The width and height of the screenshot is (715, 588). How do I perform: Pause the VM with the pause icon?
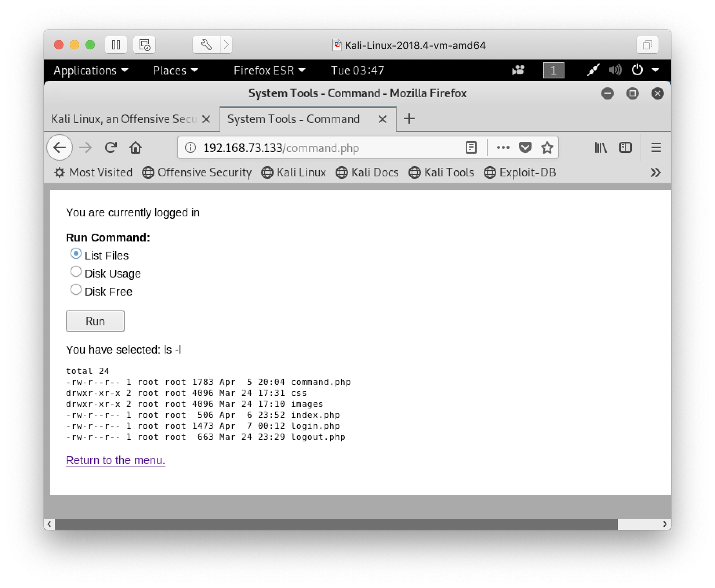[x=116, y=45]
